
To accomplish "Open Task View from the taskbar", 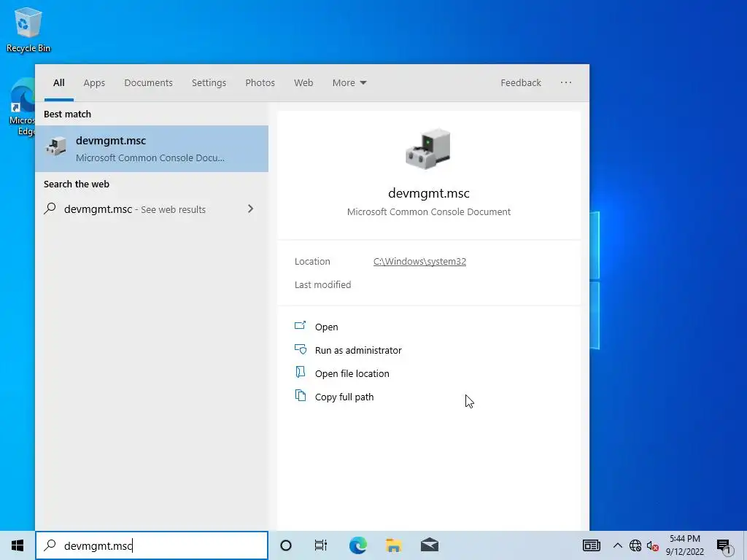I will [321, 545].
